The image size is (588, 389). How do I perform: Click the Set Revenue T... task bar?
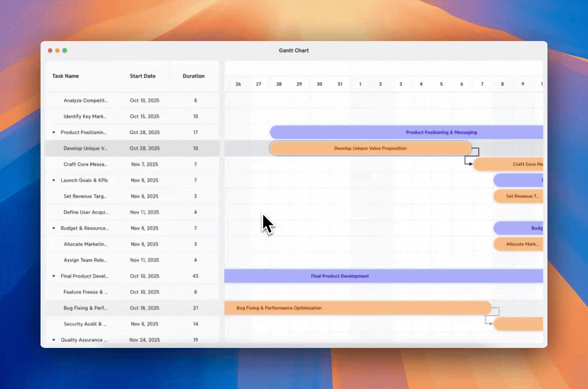click(x=518, y=196)
